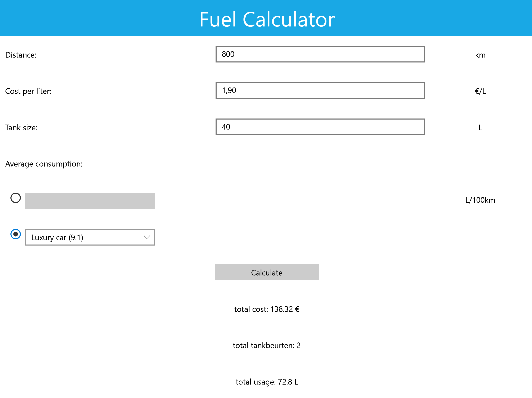
Task: Click the Cost per liter label
Action: [x=28, y=91]
